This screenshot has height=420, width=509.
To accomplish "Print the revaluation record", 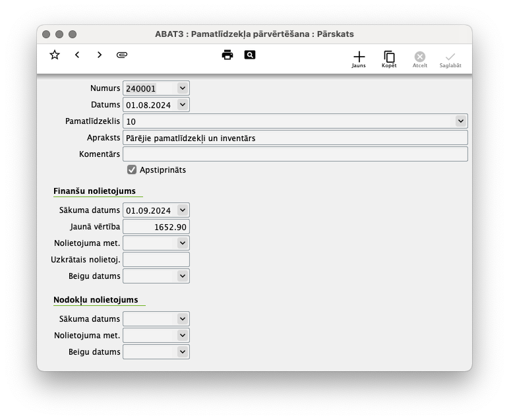I will [227, 55].
